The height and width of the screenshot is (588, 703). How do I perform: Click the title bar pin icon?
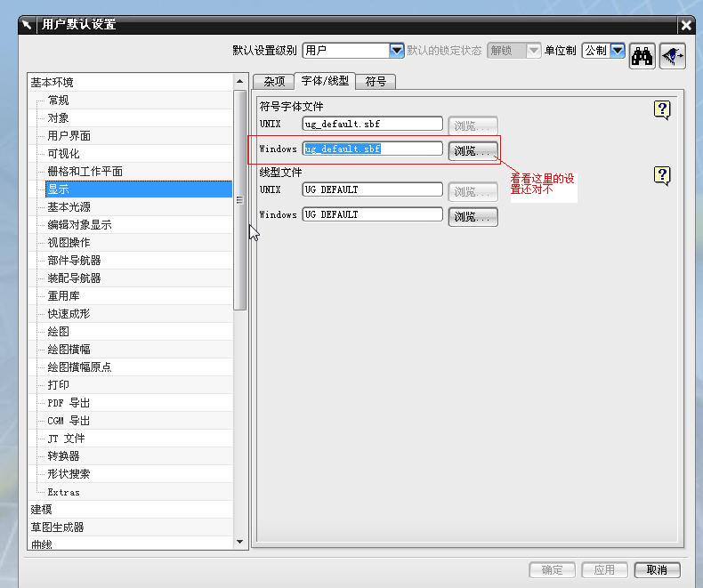(27, 24)
